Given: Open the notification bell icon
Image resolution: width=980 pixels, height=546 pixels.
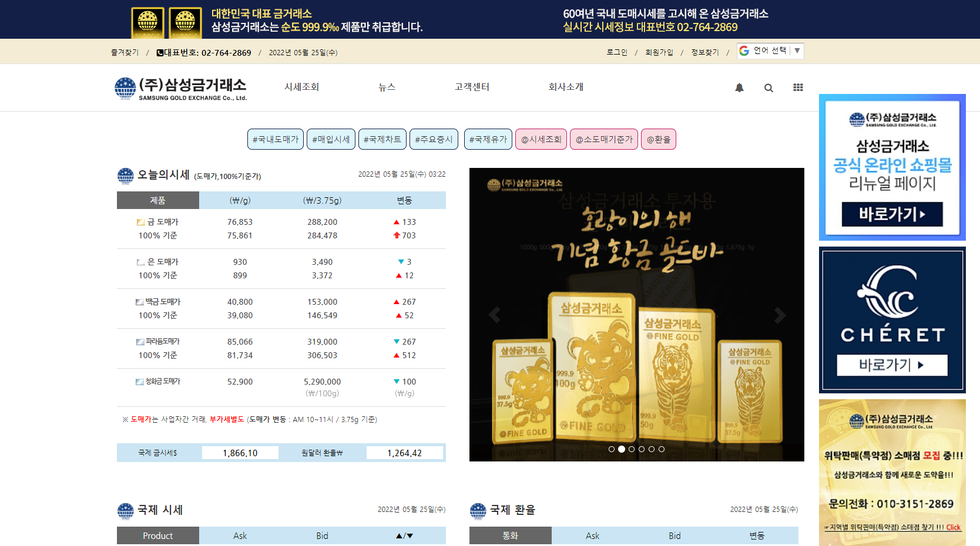Looking at the screenshot, I should click(x=739, y=87).
